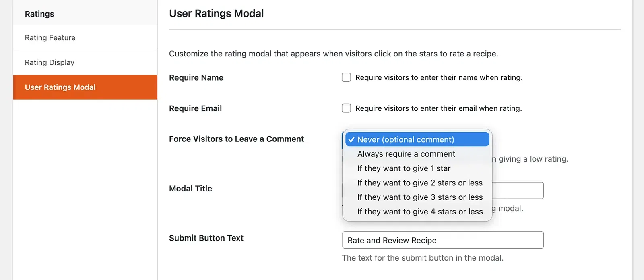Click the User Ratings Modal page heading
Viewport: 644px width, 280px height.
[217, 13]
